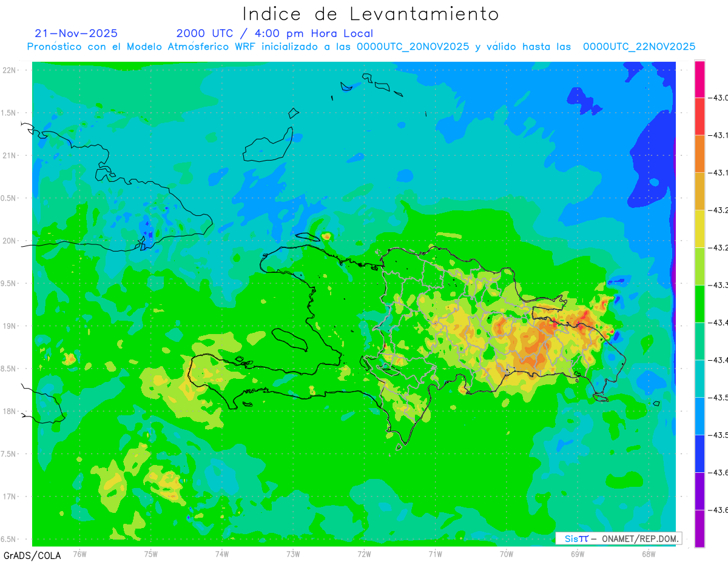Screen dimensions: 728x562
Task: Click the "18N" latitude label
Action: (x=10, y=412)
